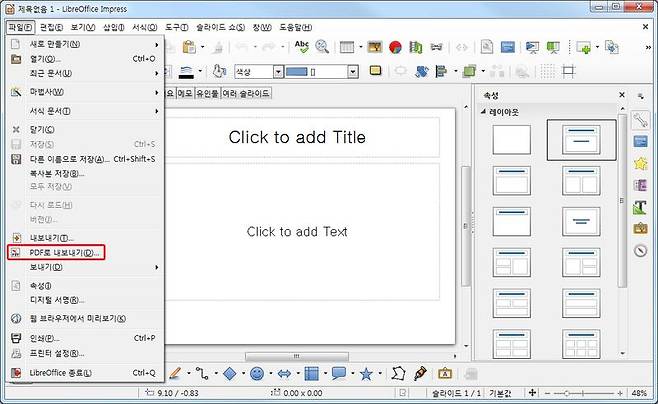Click the blue diamond basic shapes tool
This screenshot has height=404, width=658.
tap(229, 373)
